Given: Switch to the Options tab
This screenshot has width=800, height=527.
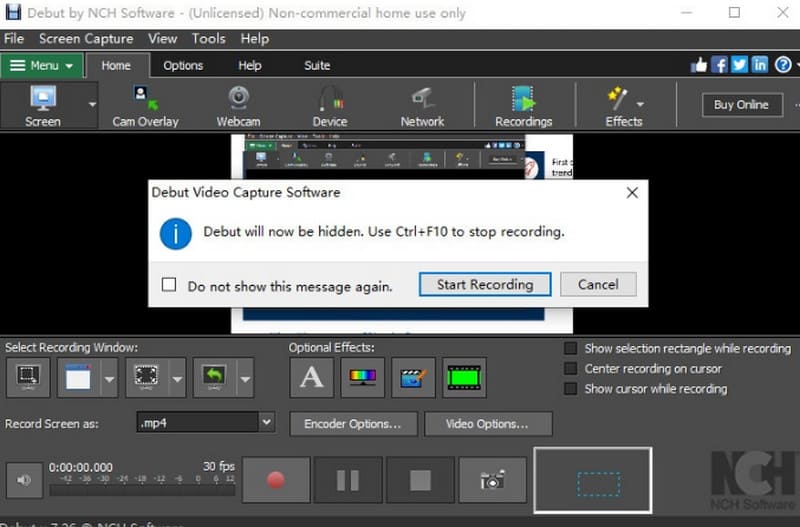Looking at the screenshot, I should pyautogui.click(x=183, y=66).
